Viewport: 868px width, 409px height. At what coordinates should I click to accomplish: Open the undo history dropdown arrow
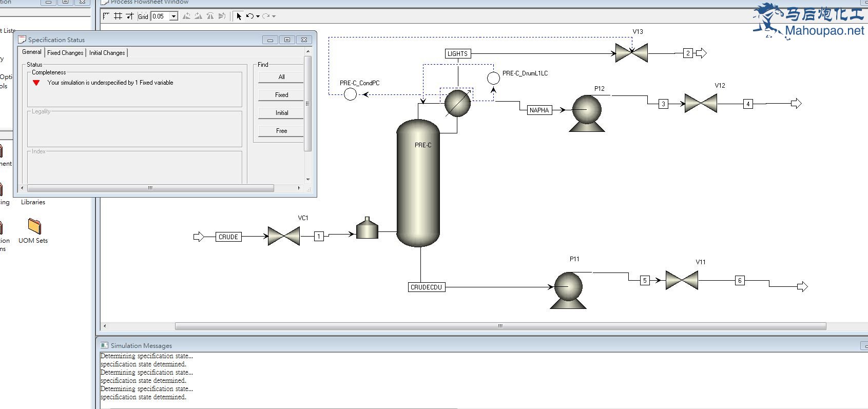pyautogui.click(x=258, y=16)
